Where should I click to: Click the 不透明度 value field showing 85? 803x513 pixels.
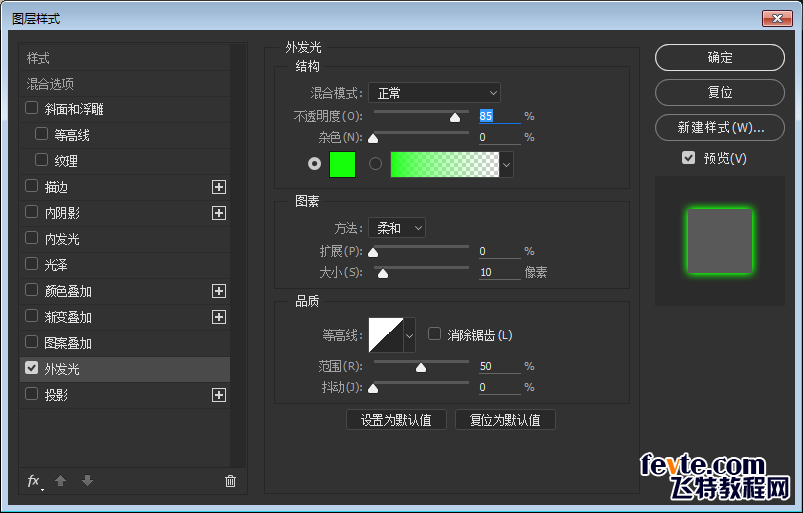499,116
